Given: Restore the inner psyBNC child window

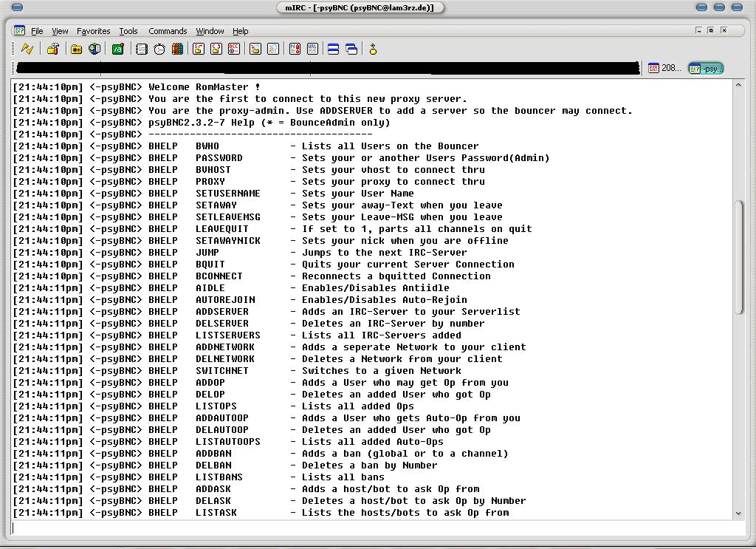Looking at the screenshot, I should [x=711, y=30].
